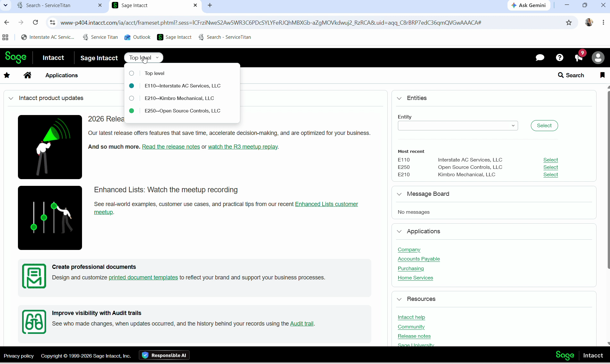The image size is (610, 364).
Task: Open the Audit trail link
Action: [x=301, y=324]
